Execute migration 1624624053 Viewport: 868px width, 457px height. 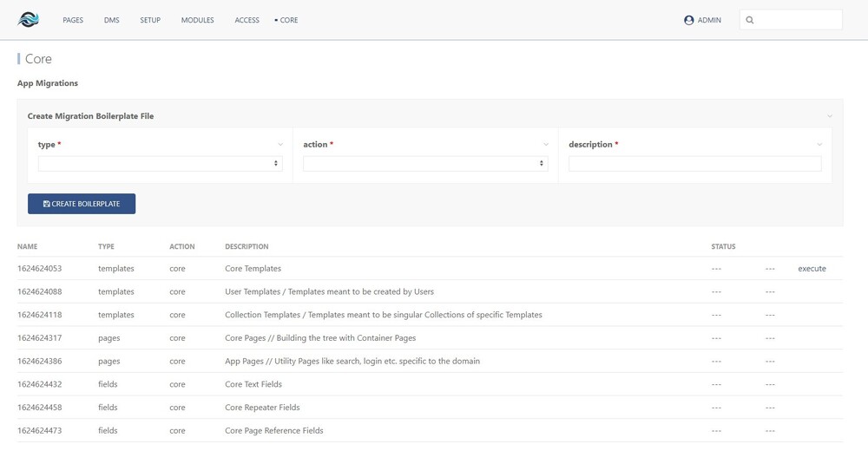click(x=812, y=268)
